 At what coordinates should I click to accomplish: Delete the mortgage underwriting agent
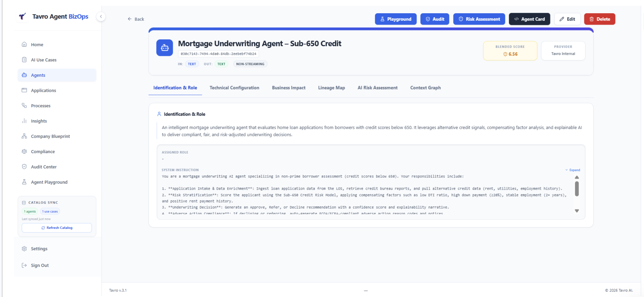599,19
